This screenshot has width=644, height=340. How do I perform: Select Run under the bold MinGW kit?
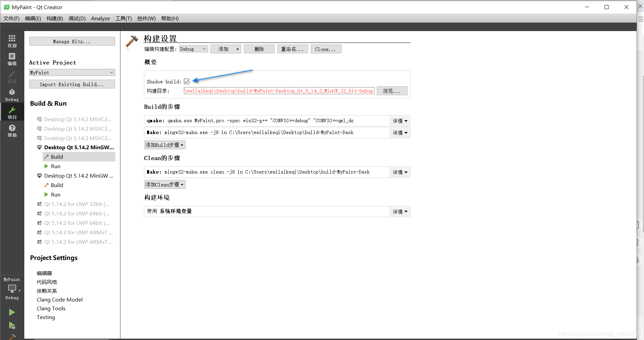click(56, 166)
